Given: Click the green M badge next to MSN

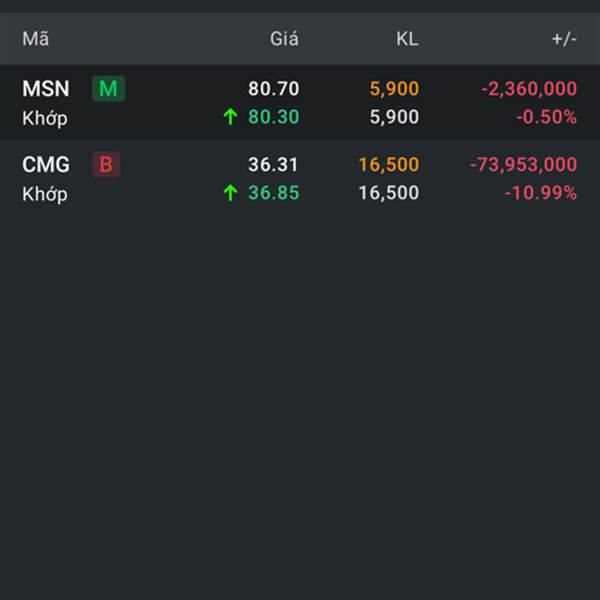Looking at the screenshot, I should tap(108, 89).
